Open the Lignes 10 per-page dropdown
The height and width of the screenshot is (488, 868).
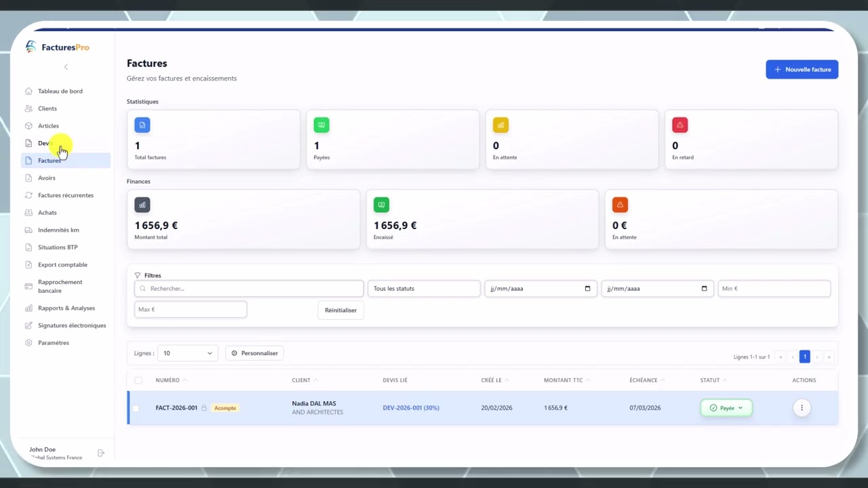click(188, 353)
